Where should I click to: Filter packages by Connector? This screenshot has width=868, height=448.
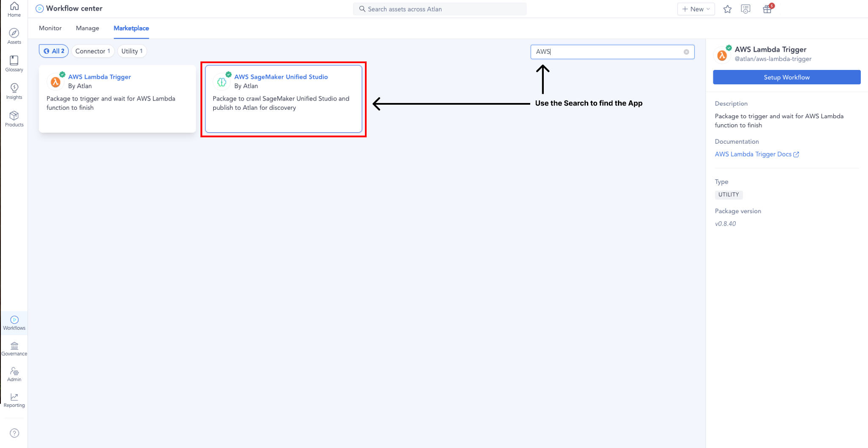click(93, 51)
